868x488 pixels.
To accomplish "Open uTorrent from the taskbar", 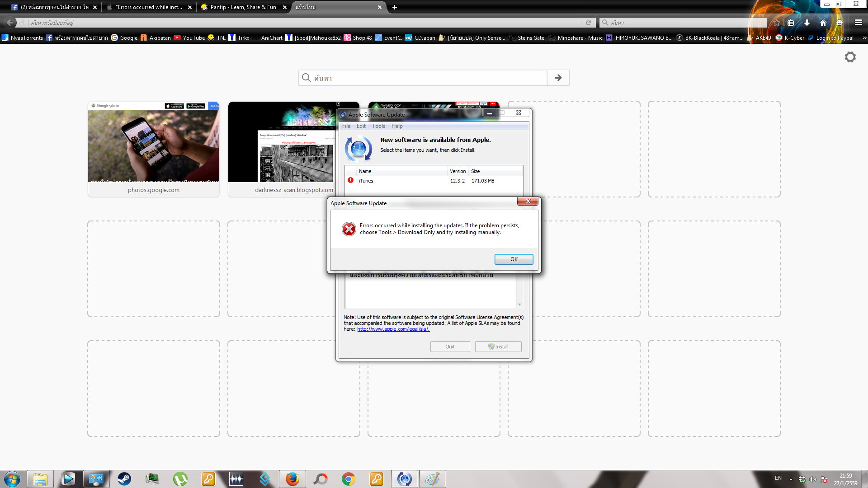I will click(180, 479).
